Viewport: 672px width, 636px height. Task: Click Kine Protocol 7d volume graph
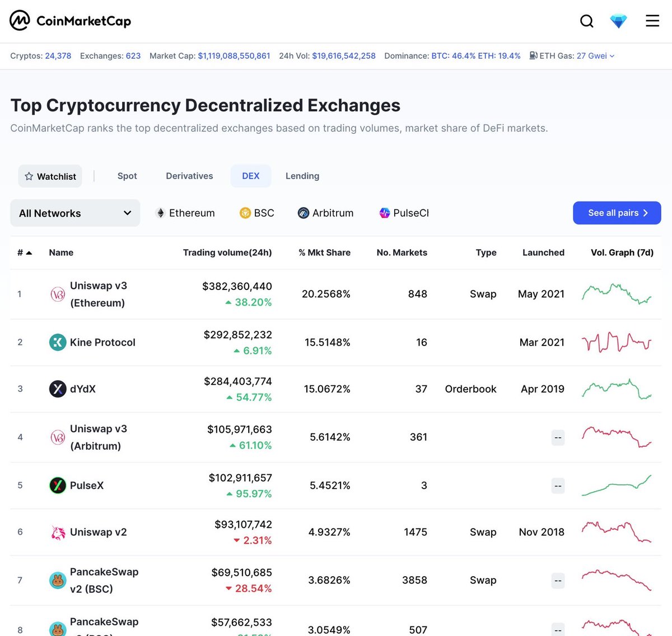point(617,342)
